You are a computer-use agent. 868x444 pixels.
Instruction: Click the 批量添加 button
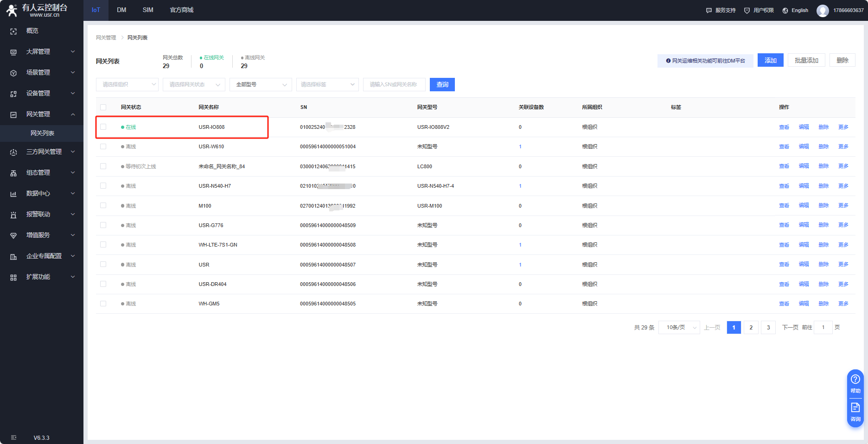point(806,60)
